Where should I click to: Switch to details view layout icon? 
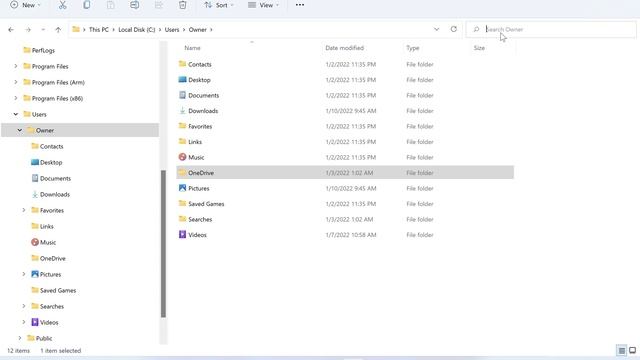point(622,351)
